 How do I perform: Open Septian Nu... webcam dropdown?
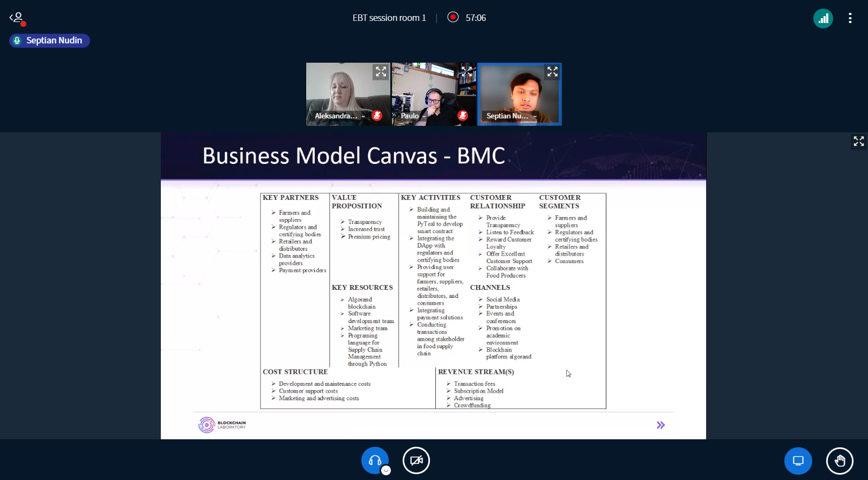click(x=535, y=116)
